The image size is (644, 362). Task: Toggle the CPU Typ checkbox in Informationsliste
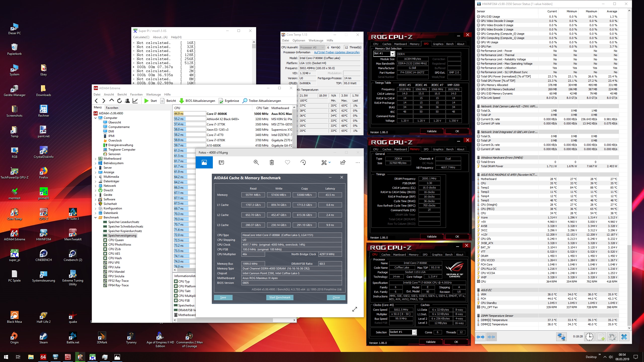click(x=176, y=282)
